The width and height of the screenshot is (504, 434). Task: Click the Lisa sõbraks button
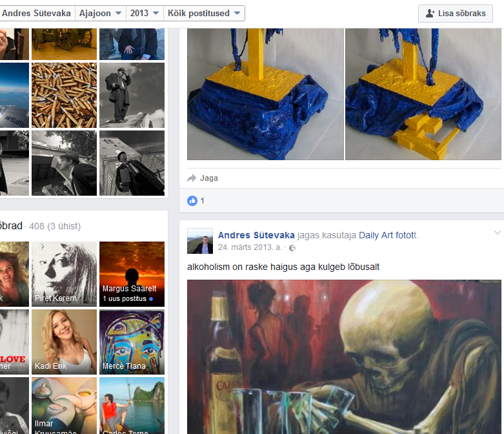(x=456, y=14)
